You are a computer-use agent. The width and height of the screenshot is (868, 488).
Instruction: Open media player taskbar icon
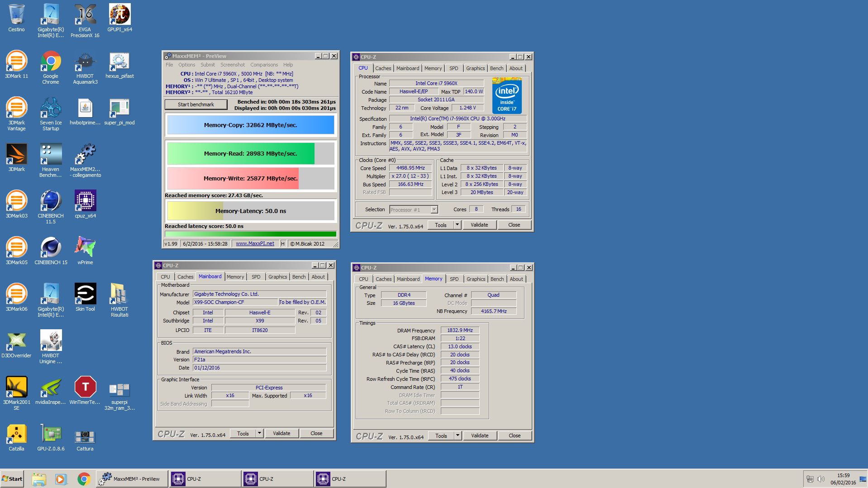tap(61, 479)
